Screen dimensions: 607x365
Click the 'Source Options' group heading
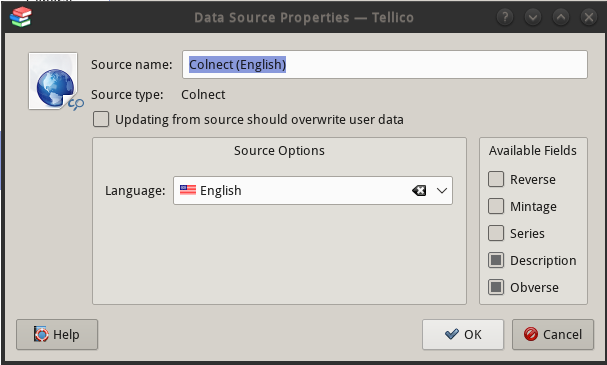click(279, 151)
